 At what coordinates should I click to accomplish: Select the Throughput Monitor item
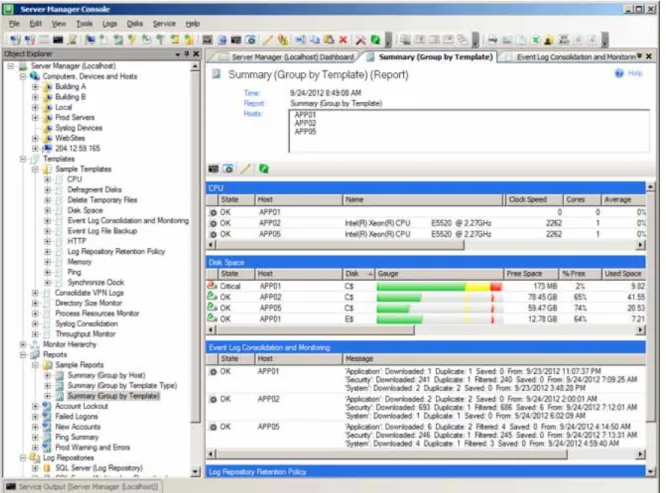tap(85, 334)
